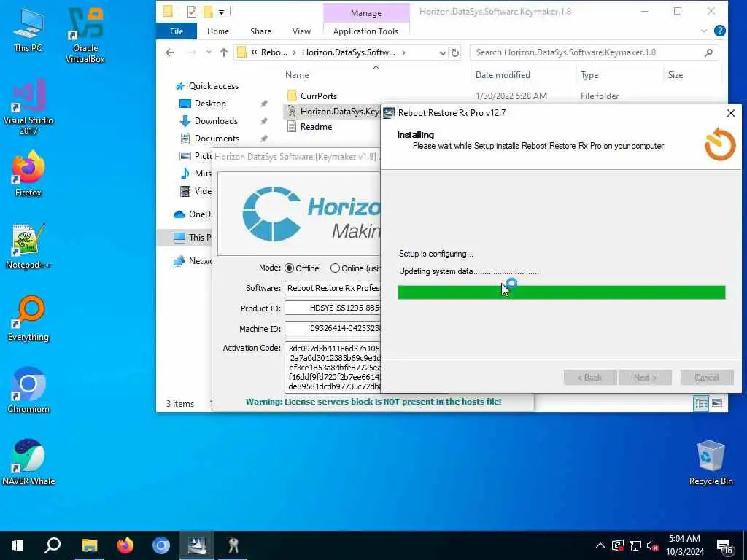Select the CurrPorts folder
Viewport: 747px width, 560px height.
pos(318,96)
